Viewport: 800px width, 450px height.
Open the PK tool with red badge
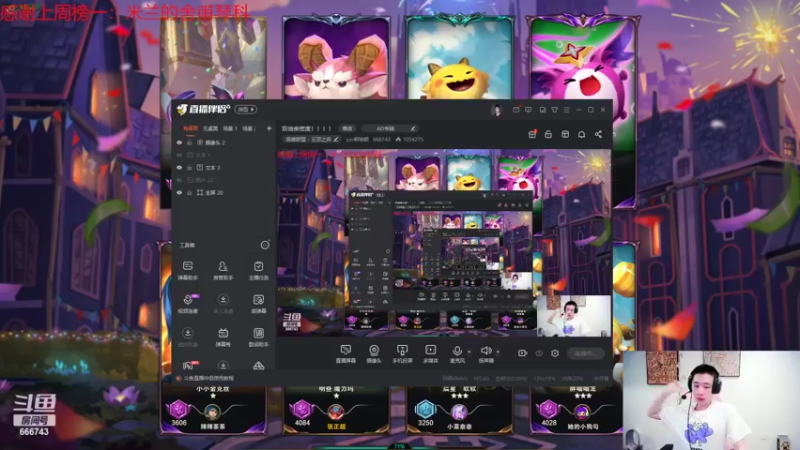(188, 365)
